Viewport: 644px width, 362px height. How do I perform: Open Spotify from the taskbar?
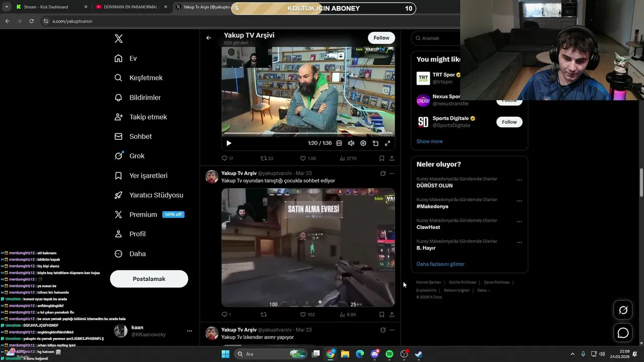(389, 354)
